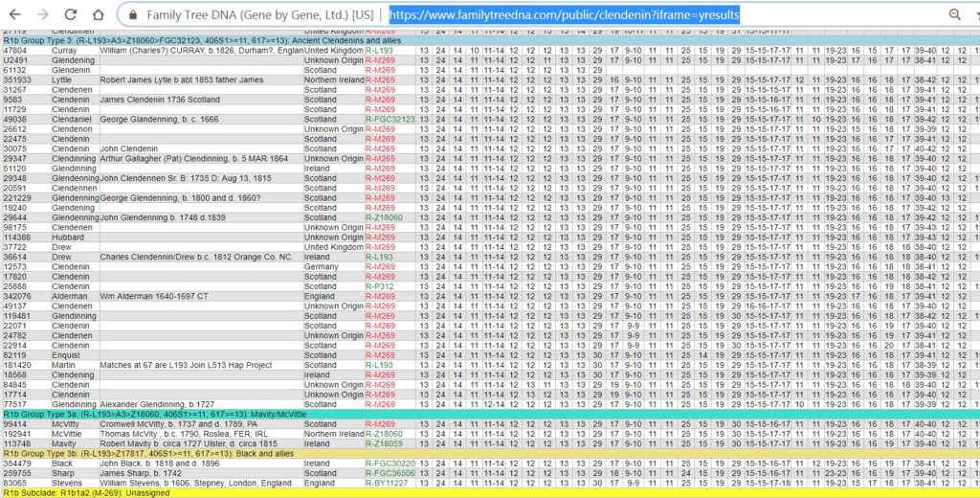
Task: Open the zoom magnifier icon in address bar
Action: pyautogui.click(x=954, y=14)
